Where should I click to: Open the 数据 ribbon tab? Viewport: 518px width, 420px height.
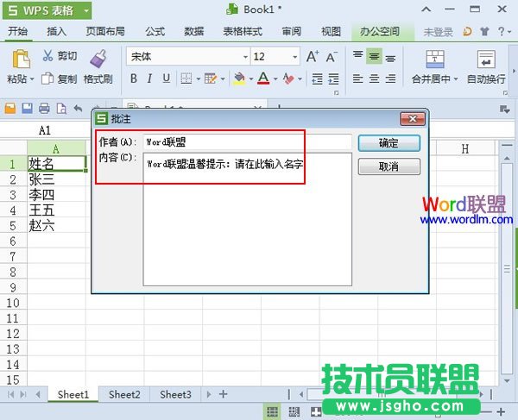(x=193, y=32)
